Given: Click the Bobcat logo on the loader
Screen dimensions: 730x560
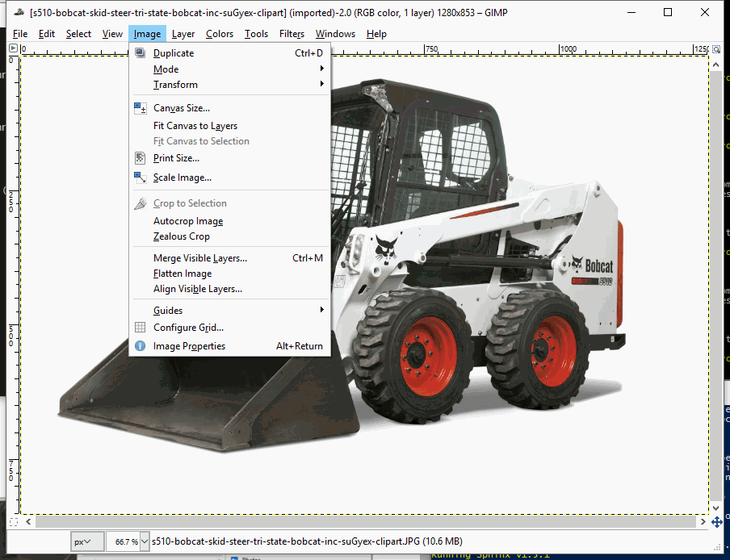Looking at the screenshot, I should (592, 265).
